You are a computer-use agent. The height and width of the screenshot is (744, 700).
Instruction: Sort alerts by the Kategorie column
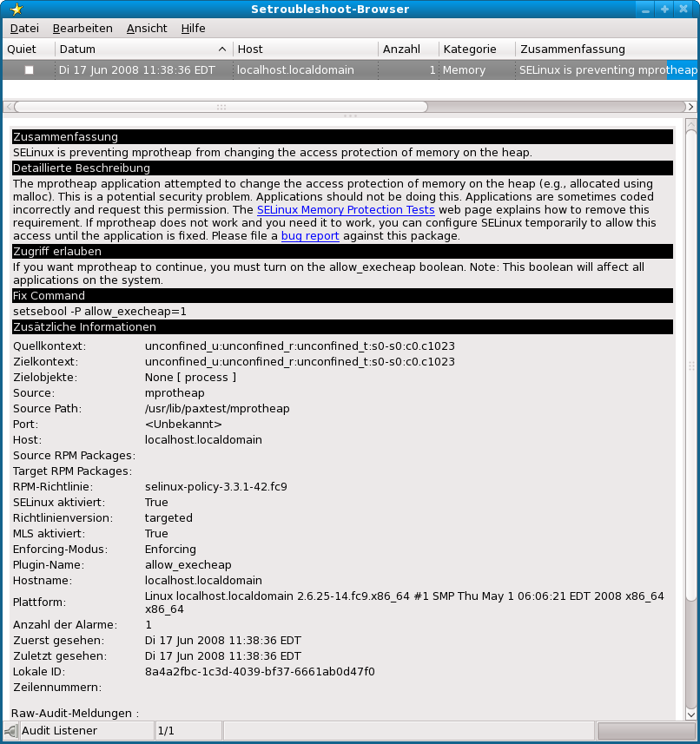477,49
